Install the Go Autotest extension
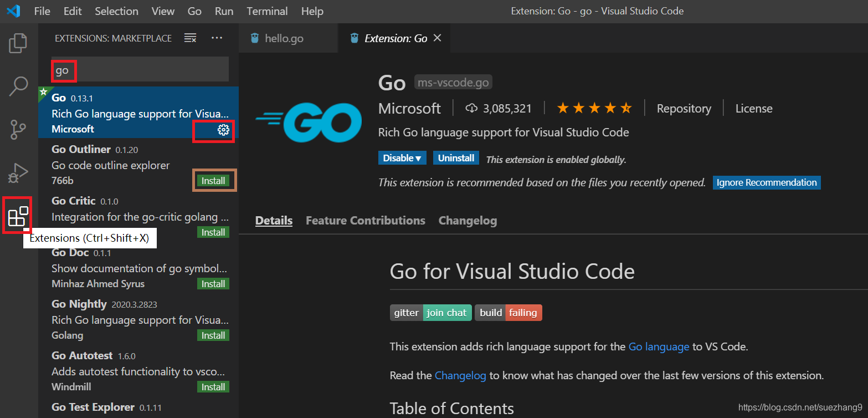This screenshot has width=868, height=418. [x=213, y=387]
